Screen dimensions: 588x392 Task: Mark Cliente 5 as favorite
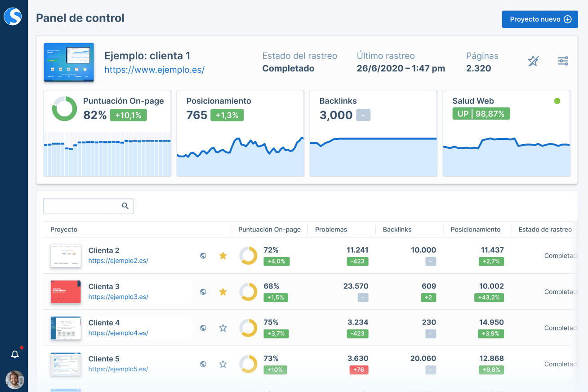pyautogui.click(x=223, y=364)
